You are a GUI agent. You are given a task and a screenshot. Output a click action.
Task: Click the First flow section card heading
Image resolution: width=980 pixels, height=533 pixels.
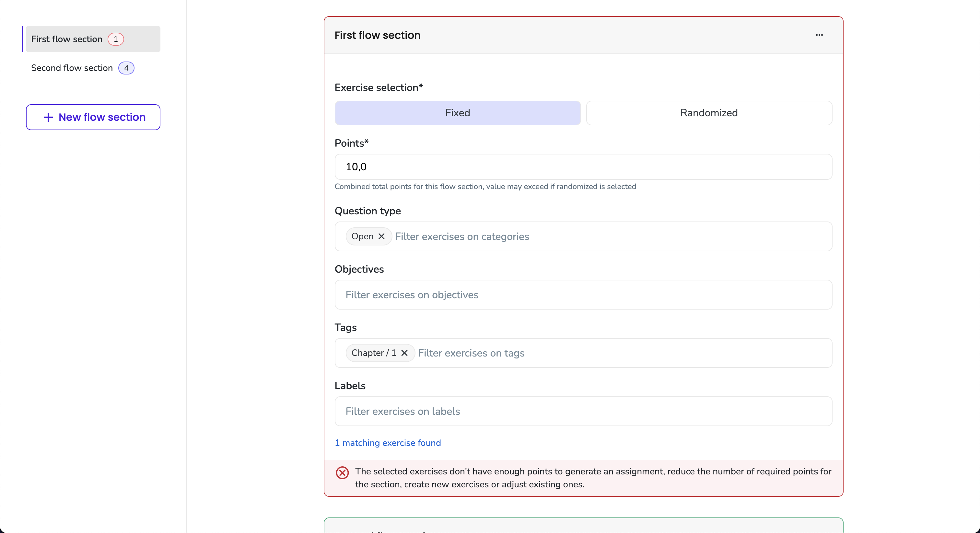378,35
